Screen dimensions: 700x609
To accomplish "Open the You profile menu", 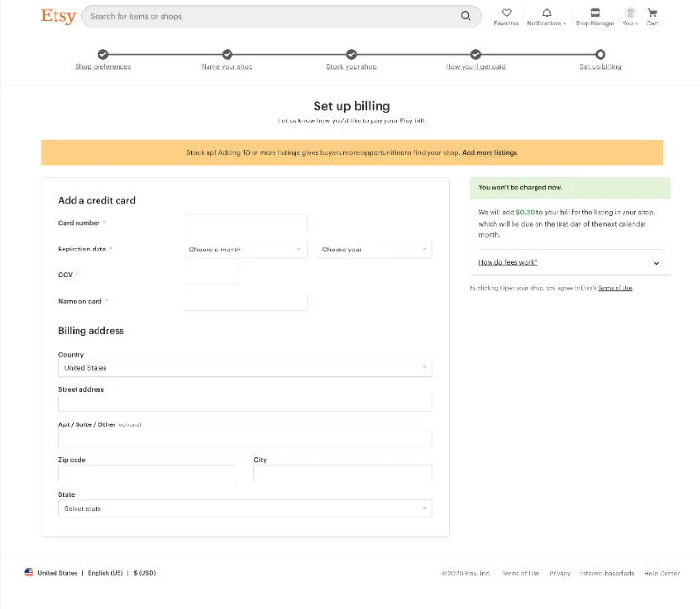I will 630,13.
